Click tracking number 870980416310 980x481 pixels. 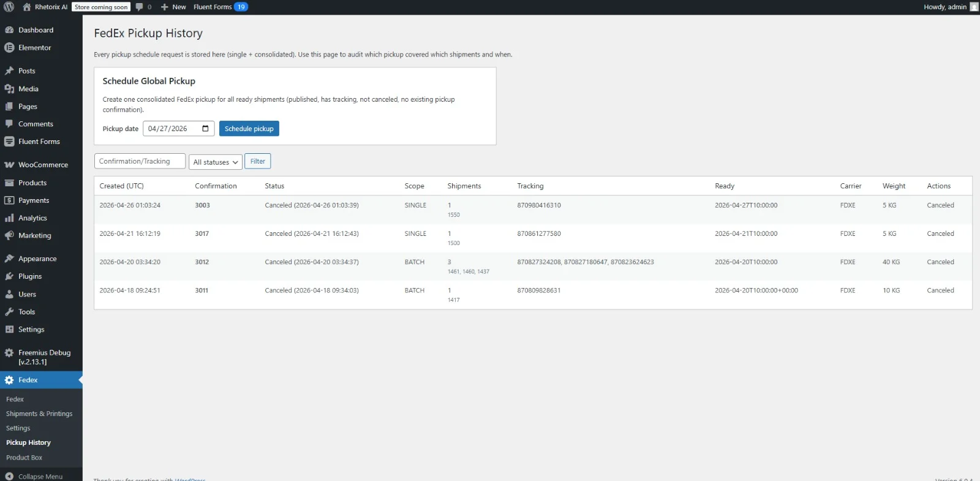[x=539, y=205]
